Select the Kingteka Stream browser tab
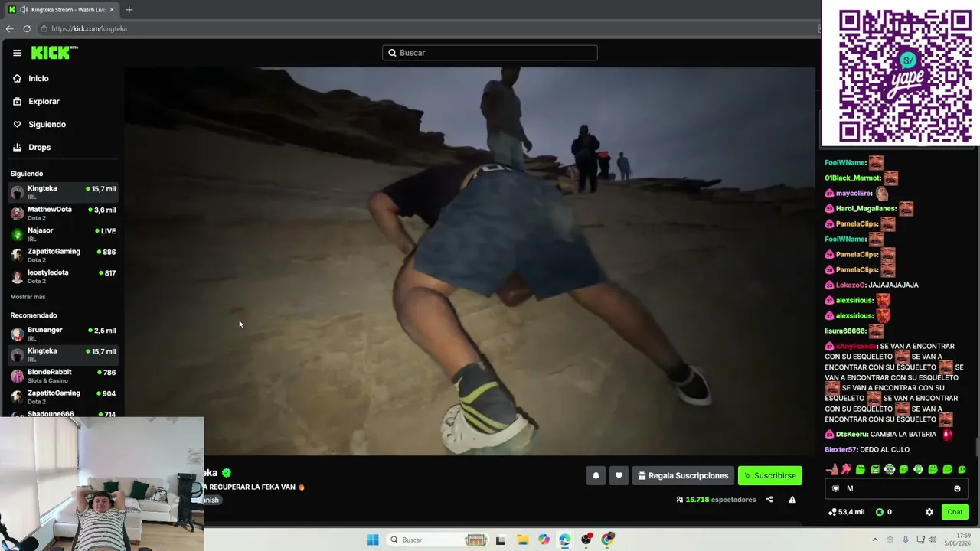 pos(61,10)
